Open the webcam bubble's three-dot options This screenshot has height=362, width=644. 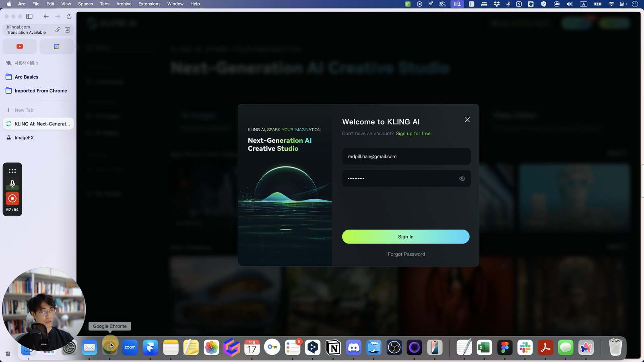coord(44,344)
